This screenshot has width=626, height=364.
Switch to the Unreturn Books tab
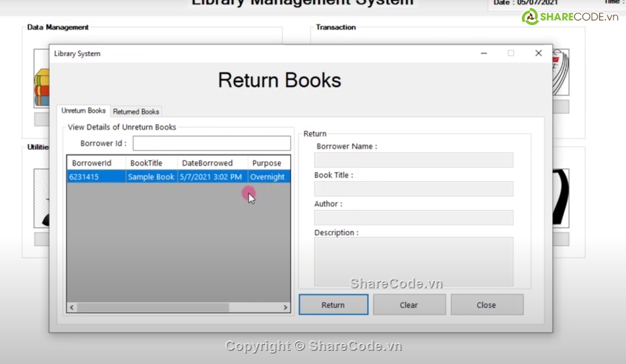(83, 111)
